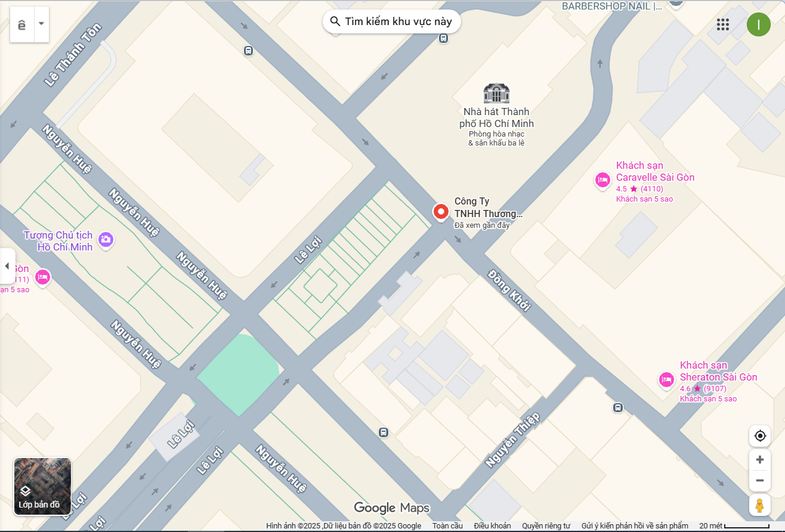785x532 pixels.
Task: Click 'Gửi ý kiến phản hồi về sản phẩm'
Action: tap(635, 526)
